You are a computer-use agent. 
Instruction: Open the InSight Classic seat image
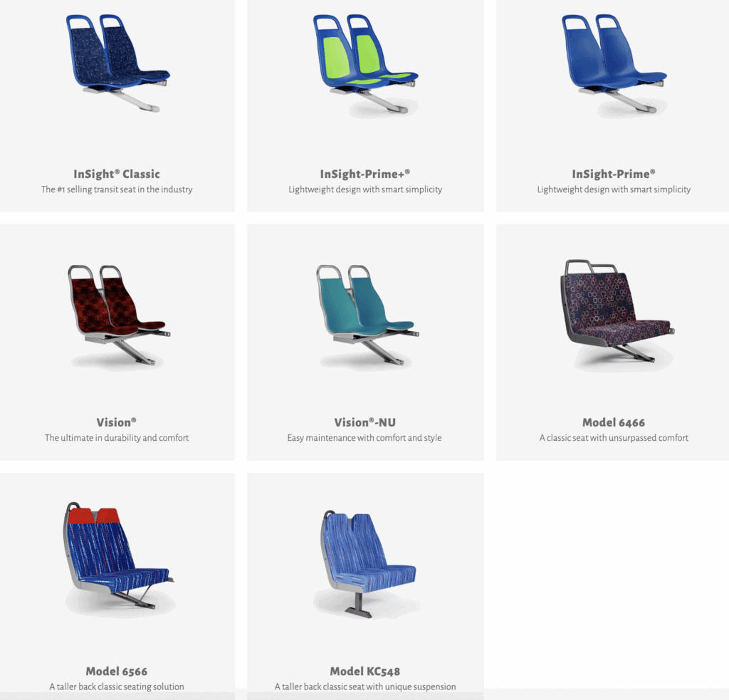click(x=117, y=63)
